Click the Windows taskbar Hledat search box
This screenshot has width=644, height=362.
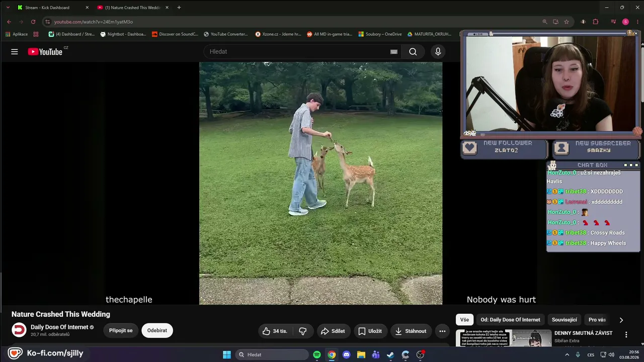(x=272, y=354)
